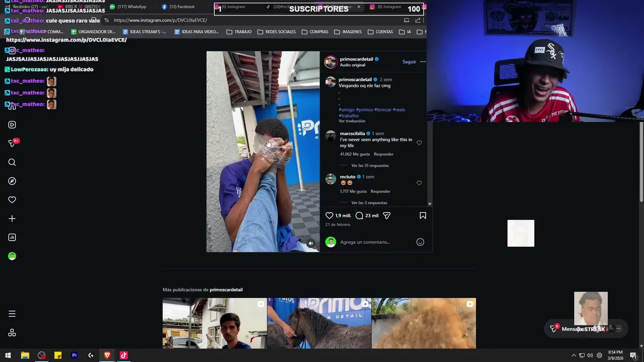Like mctuto's comment

(x=419, y=183)
